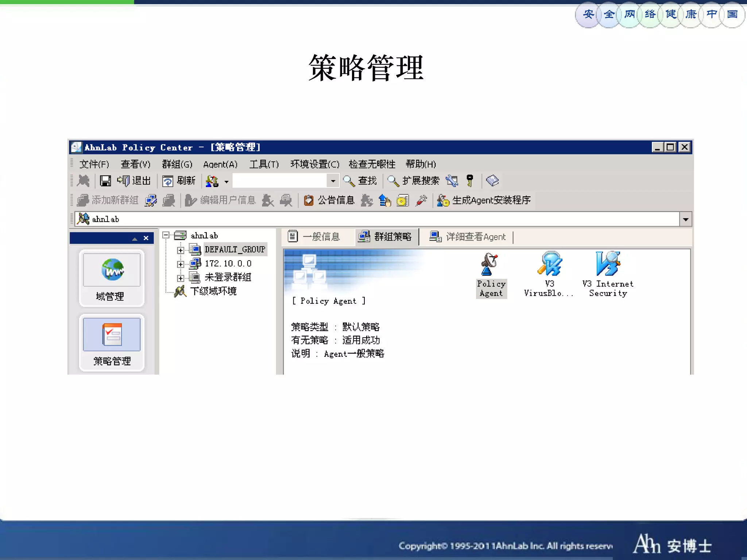Select DEFAULT_GROUP in the tree
This screenshot has width=747, height=560.
pyautogui.click(x=235, y=249)
